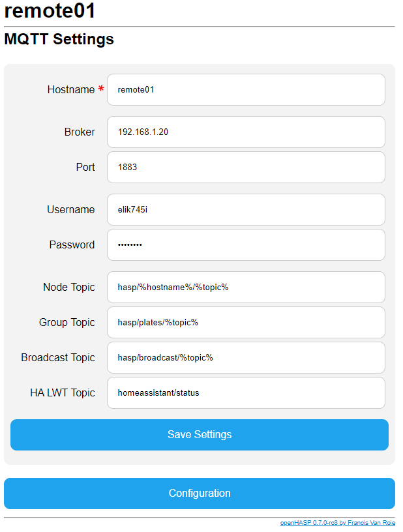Click the Broker address field showing 192.168.1.20
This screenshot has height=532, width=403.
coord(246,132)
